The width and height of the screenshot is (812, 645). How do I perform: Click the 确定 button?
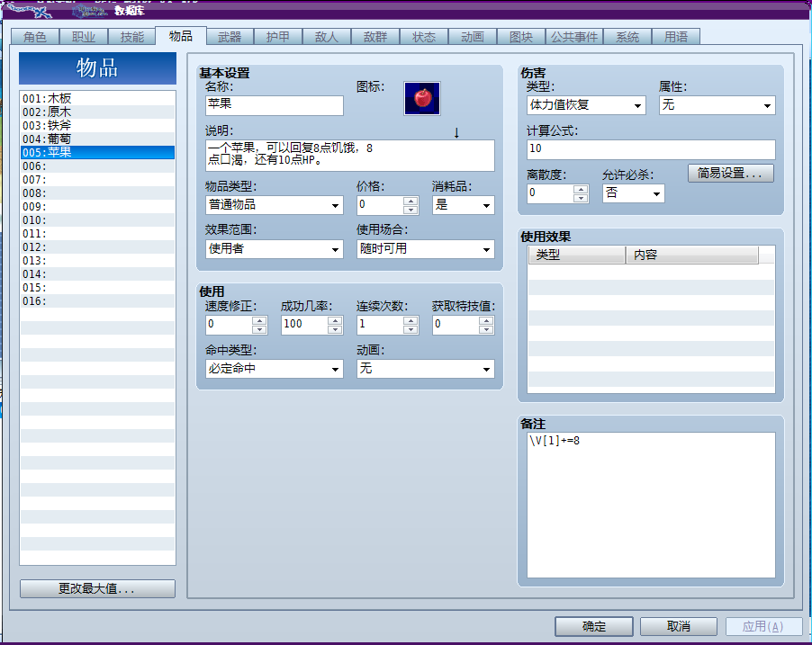[x=593, y=626]
